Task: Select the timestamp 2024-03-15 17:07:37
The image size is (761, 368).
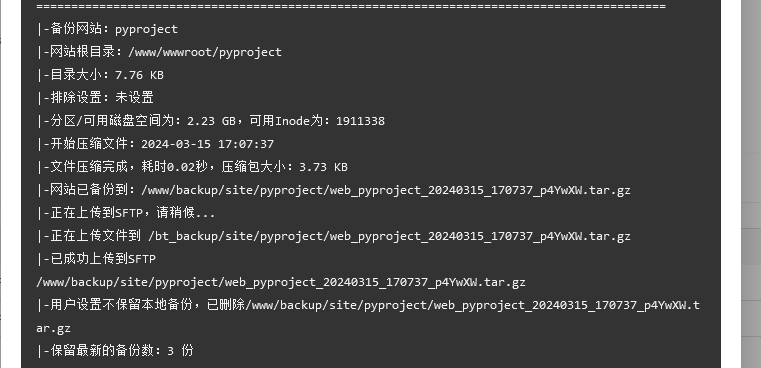Action: pyautogui.click(x=207, y=144)
